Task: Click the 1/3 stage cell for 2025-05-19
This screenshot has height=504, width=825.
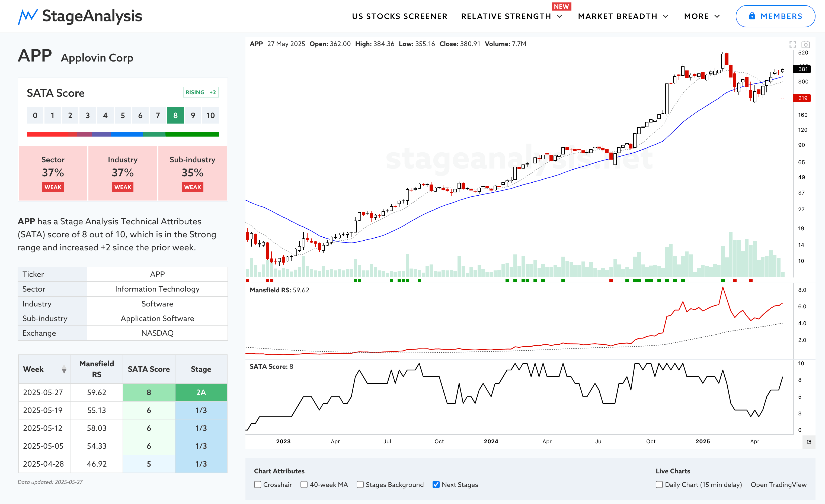Action: (x=201, y=410)
